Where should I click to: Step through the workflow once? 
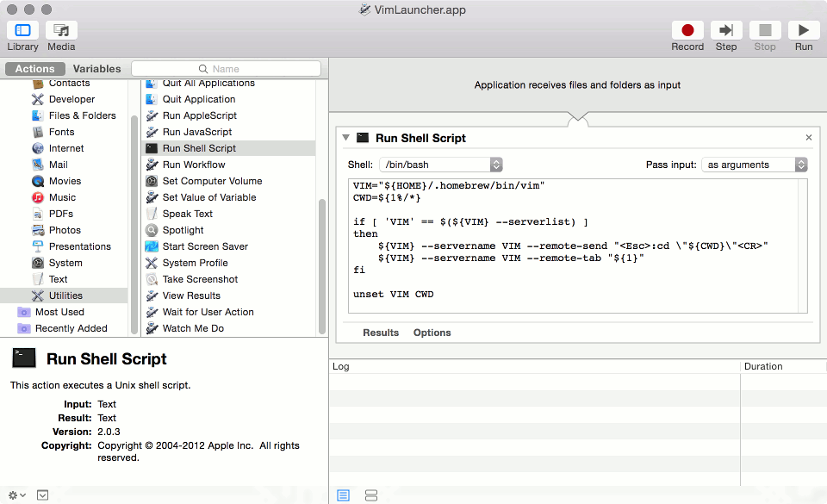click(726, 29)
